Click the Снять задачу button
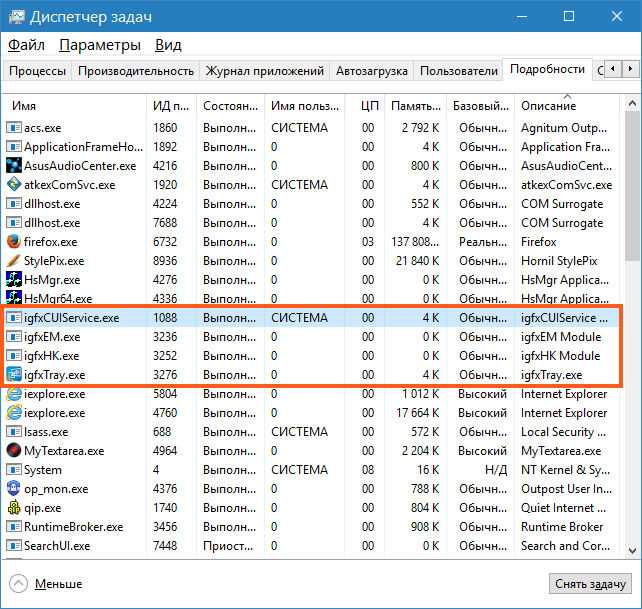The height and width of the screenshot is (609, 642). [x=590, y=584]
